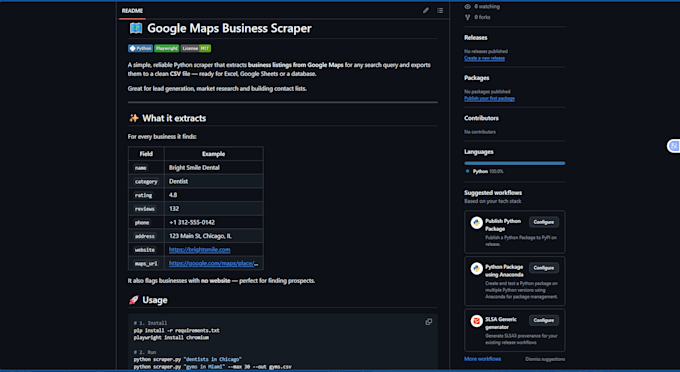Image resolution: width=680 pixels, height=372 pixels.
Task: Click the Contributors heading
Action: (481, 118)
